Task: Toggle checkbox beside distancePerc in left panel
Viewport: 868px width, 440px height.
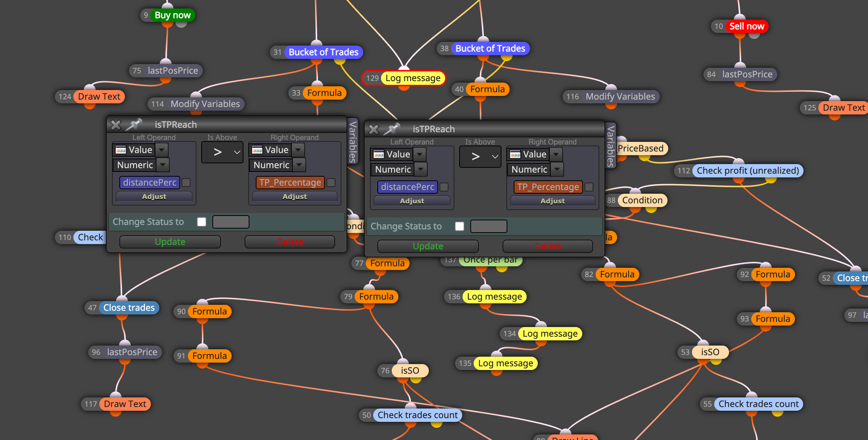Action: [x=186, y=183]
